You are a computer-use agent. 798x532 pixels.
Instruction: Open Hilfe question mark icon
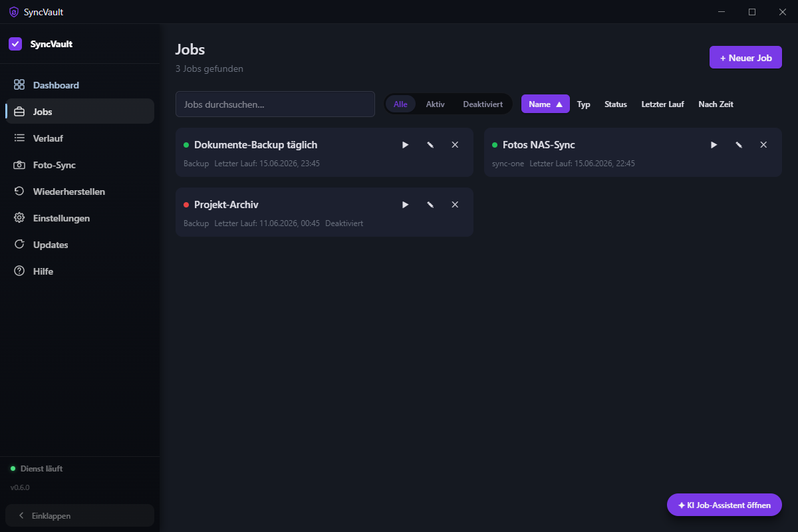(20, 271)
